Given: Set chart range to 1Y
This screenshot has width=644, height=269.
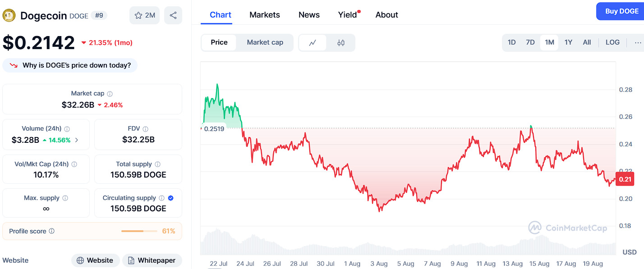Looking at the screenshot, I should (568, 42).
